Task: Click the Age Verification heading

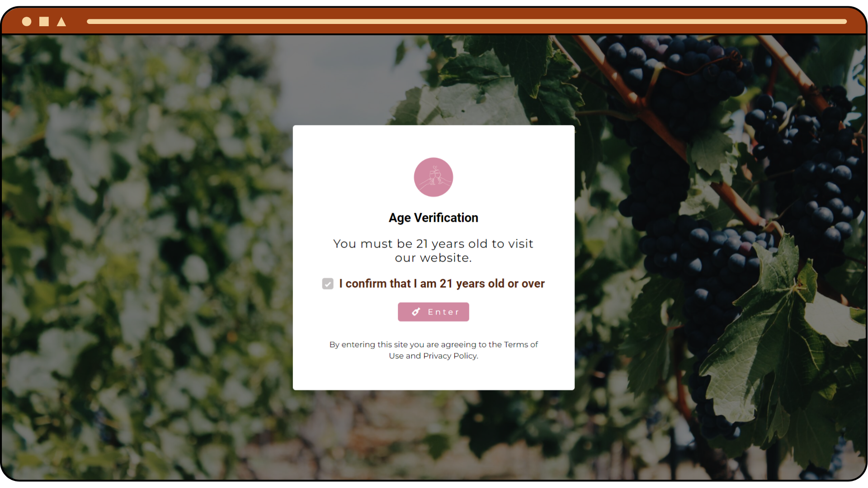Action: point(433,218)
